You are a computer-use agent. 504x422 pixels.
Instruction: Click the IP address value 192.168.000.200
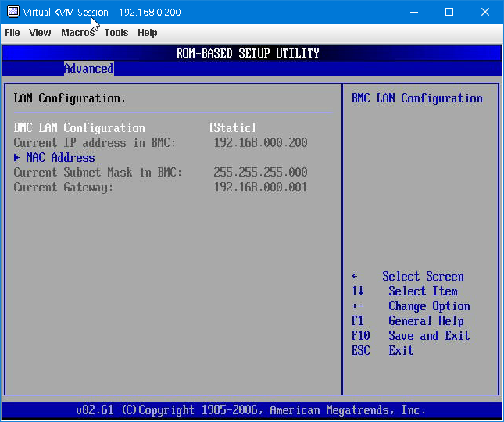(261, 142)
